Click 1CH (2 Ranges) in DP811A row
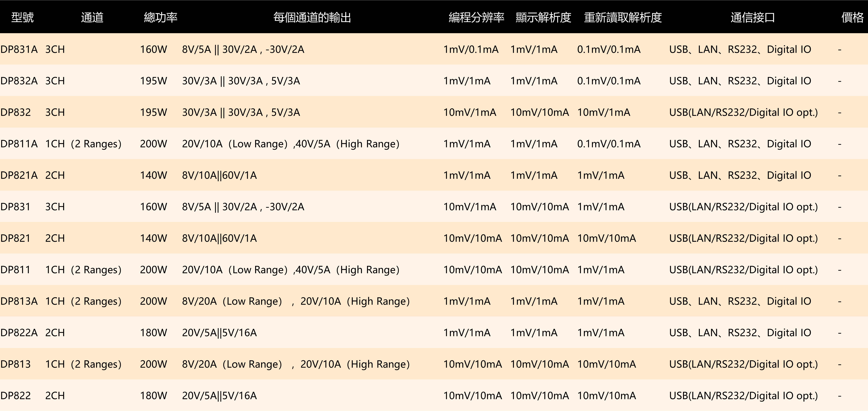 coord(83,144)
